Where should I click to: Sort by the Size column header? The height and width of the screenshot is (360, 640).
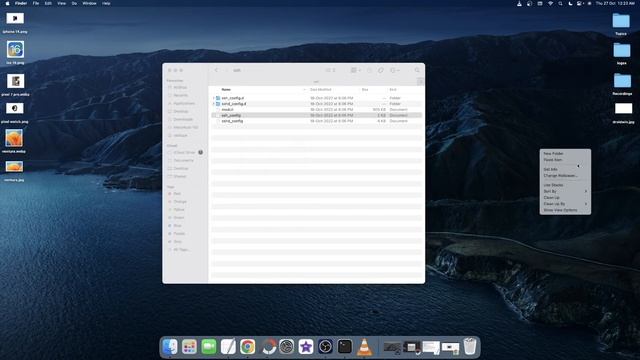[365, 89]
